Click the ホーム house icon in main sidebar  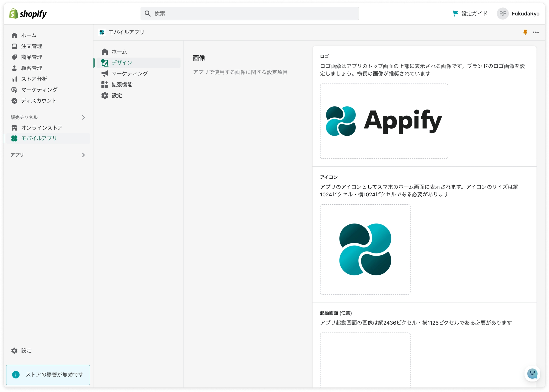[x=14, y=35]
